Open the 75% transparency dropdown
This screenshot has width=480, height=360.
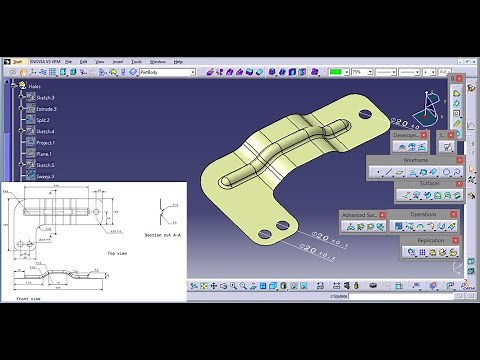click(x=370, y=72)
